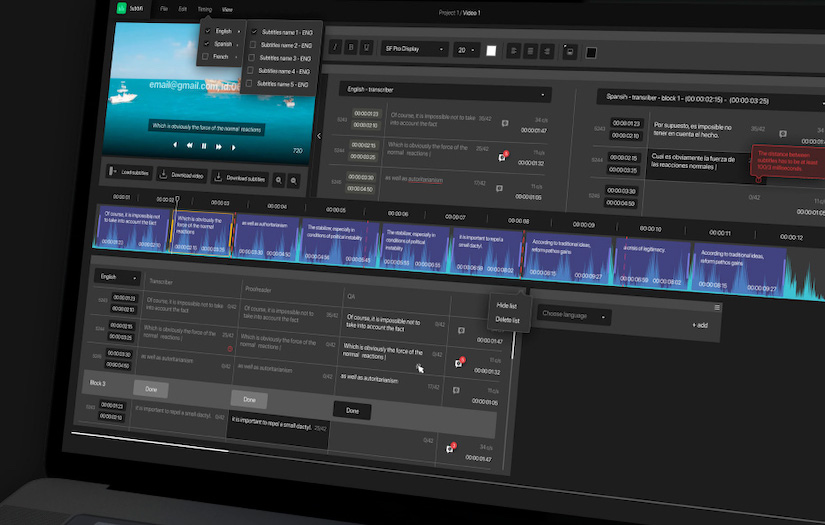Screen dimensions: 825x525
Task: Open the File menu
Action: click(164, 9)
